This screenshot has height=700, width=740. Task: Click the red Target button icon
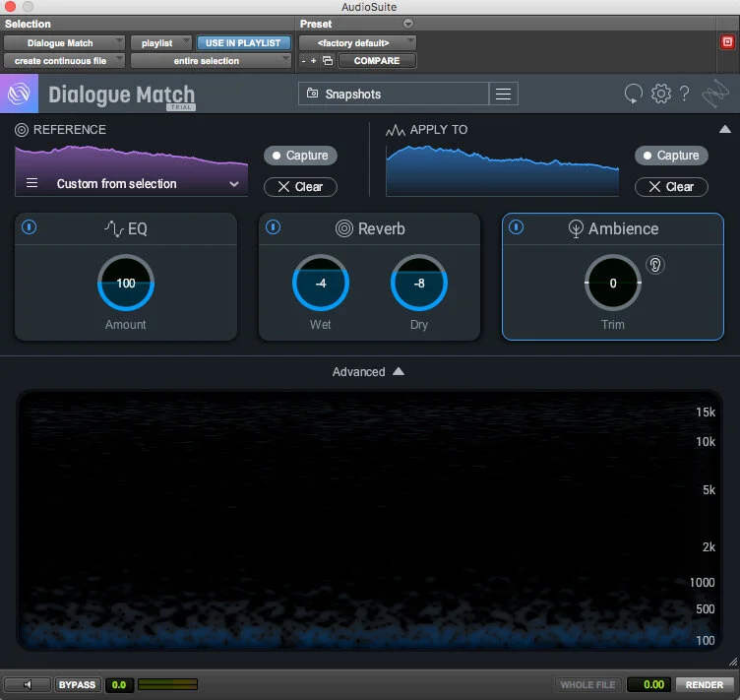[727, 42]
